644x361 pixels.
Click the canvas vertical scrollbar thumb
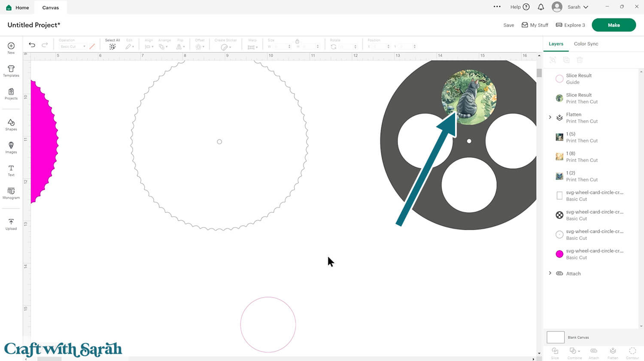(539, 73)
